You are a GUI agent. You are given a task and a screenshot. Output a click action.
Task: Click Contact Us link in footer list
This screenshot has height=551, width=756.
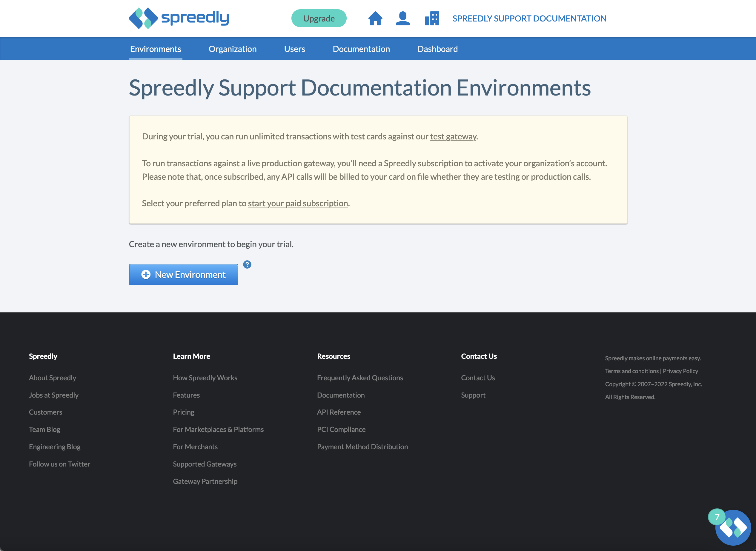coord(478,378)
